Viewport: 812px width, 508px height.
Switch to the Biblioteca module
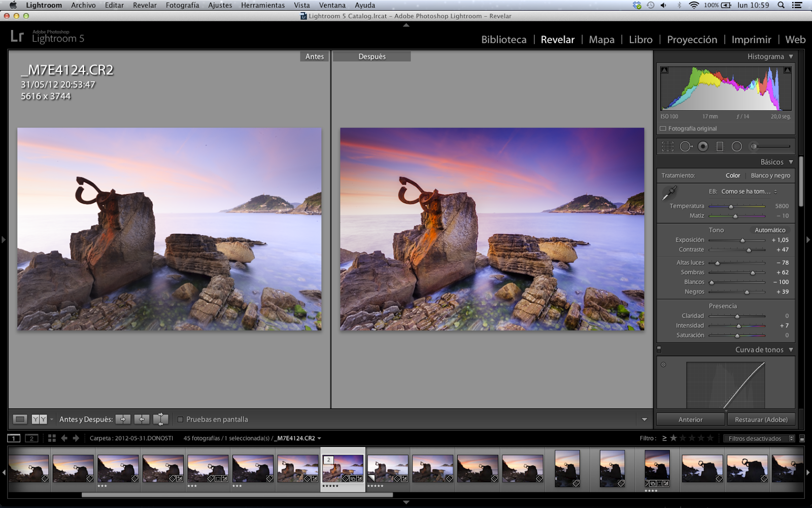[503, 40]
